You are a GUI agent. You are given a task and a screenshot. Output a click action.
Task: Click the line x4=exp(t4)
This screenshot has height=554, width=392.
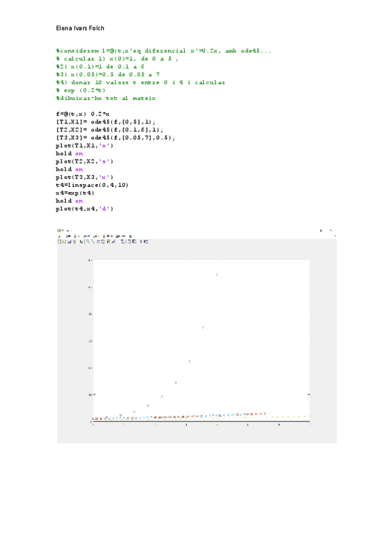[75, 193]
